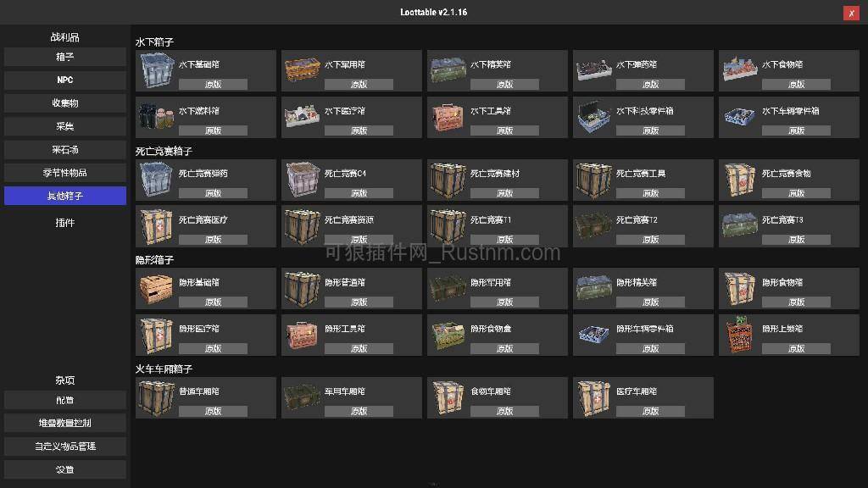This screenshot has width=868, height=488.
Task: Select the 水下军用箱 crate icon
Action: pos(303,71)
